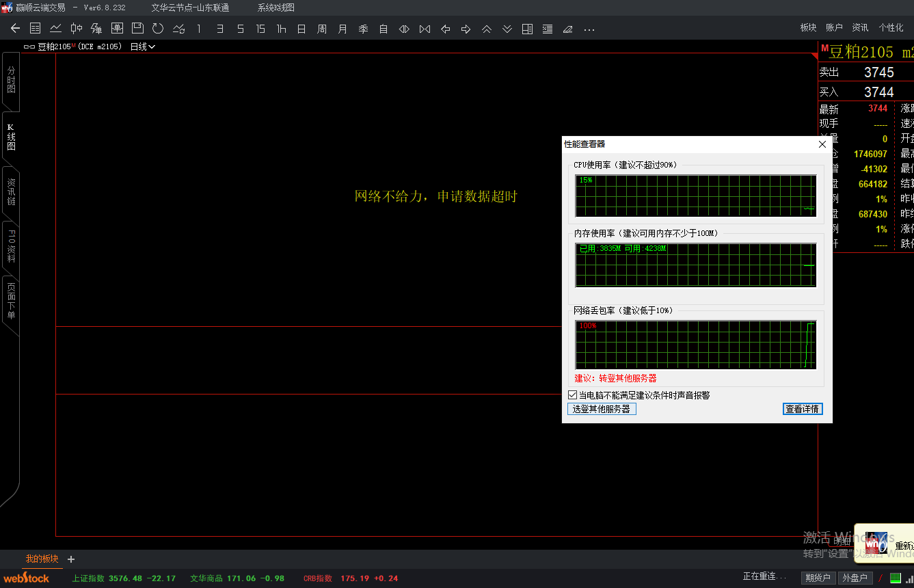Click the 查看详情 button
Screen dimensions: 914x588
[803, 409]
